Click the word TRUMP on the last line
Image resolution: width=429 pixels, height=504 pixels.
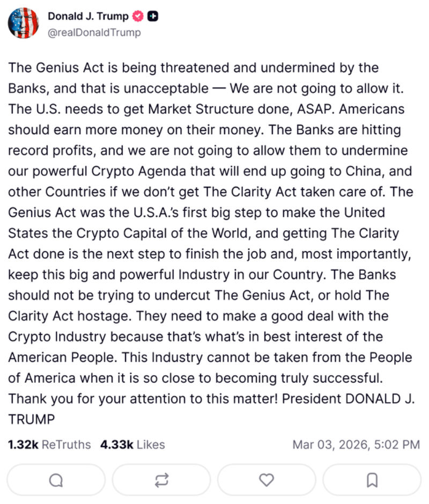pyautogui.click(x=32, y=419)
